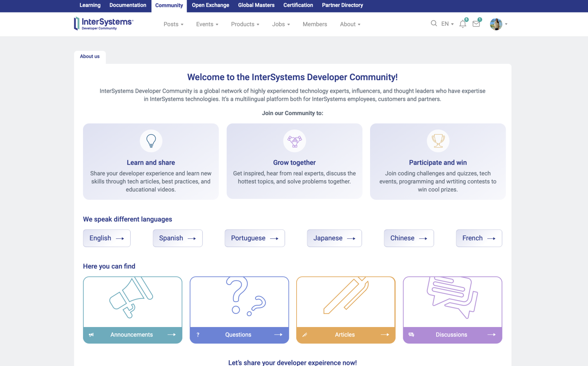Expand the Products dropdown menu

point(245,24)
